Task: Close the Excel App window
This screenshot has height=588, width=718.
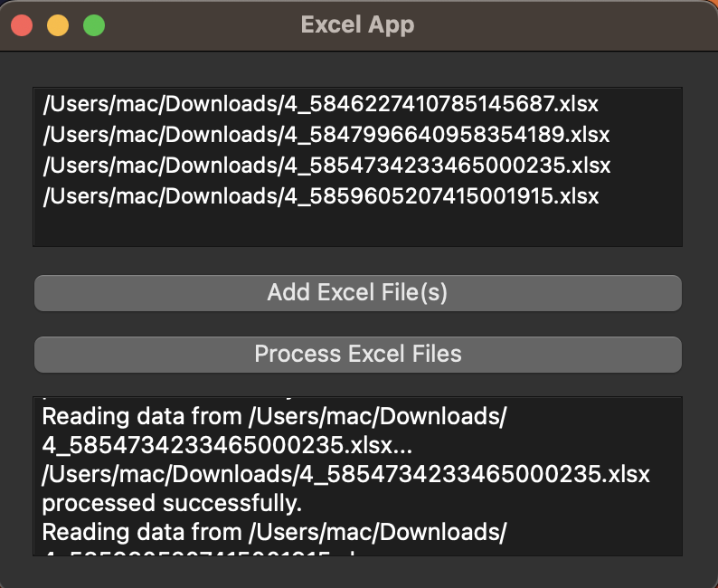Action: 22,25
